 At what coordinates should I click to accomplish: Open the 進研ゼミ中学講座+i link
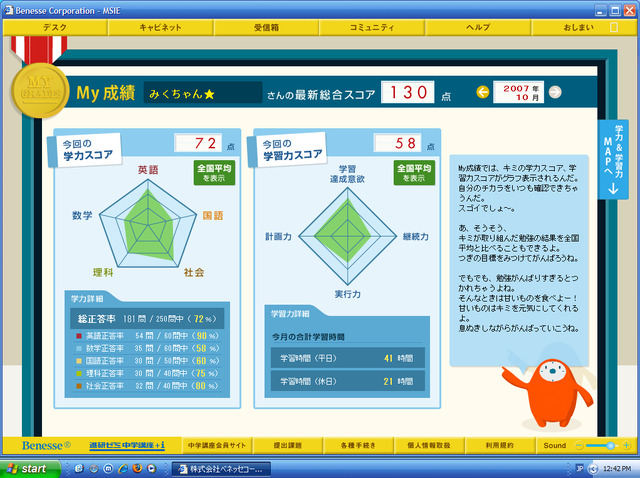[127, 445]
